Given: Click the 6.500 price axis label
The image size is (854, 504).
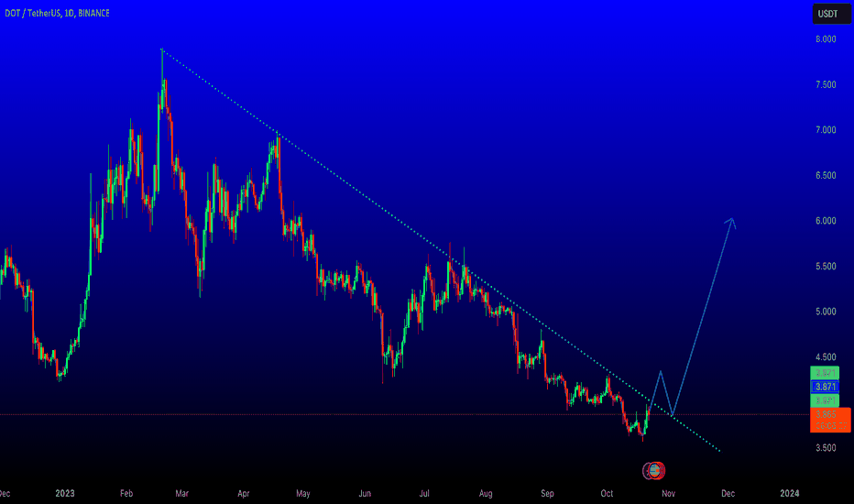Looking at the screenshot, I should coord(826,175).
